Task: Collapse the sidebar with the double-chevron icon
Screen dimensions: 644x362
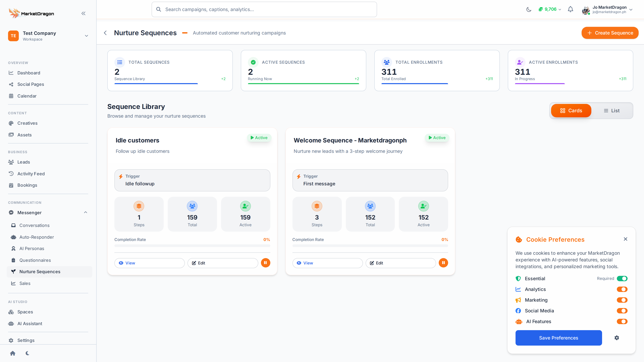Action: tap(84, 13)
